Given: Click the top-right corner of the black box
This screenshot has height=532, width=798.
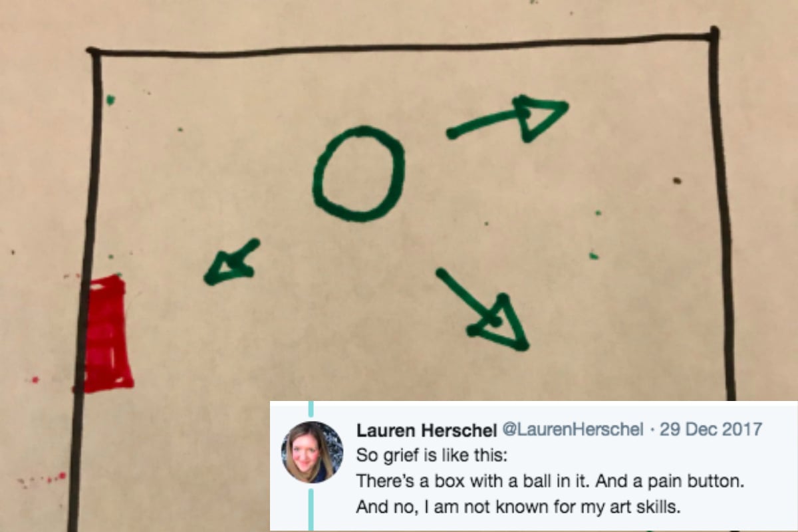Looking at the screenshot, I should [x=714, y=33].
